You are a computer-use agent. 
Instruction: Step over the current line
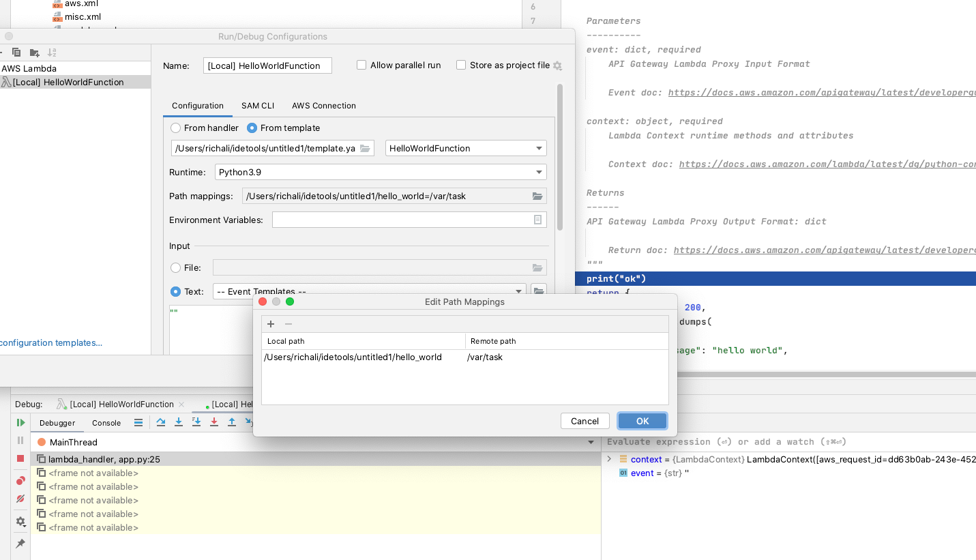[162, 422]
